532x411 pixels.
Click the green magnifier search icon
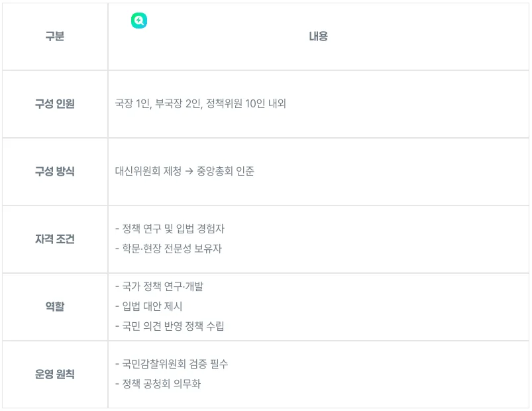pyautogui.click(x=139, y=21)
